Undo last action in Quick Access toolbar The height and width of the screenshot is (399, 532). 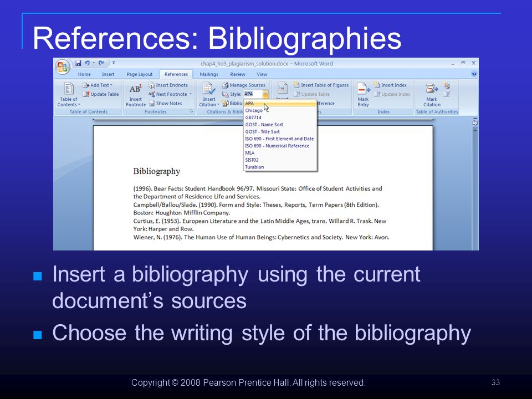click(87, 63)
